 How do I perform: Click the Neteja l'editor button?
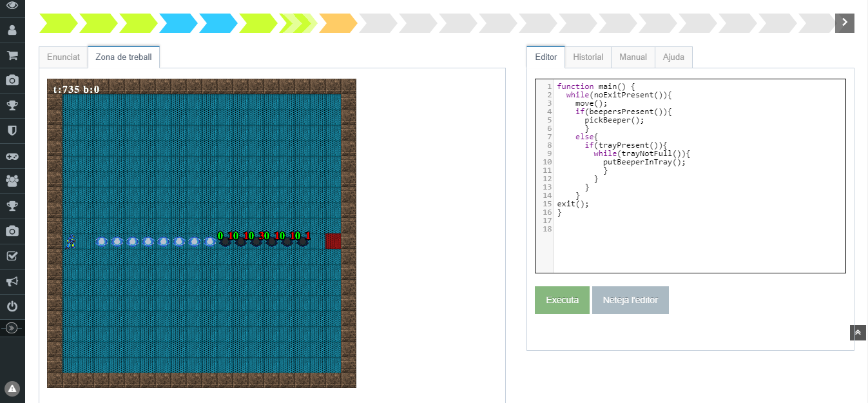pos(630,300)
